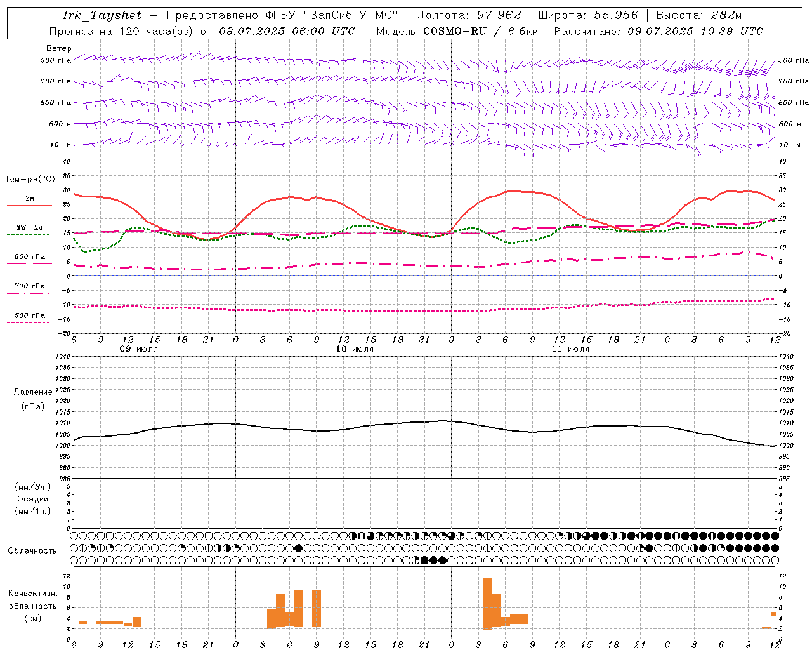Click the (гПа) unit label under Давление
The height and width of the screenshot is (650, 812).
coord(33,406)
